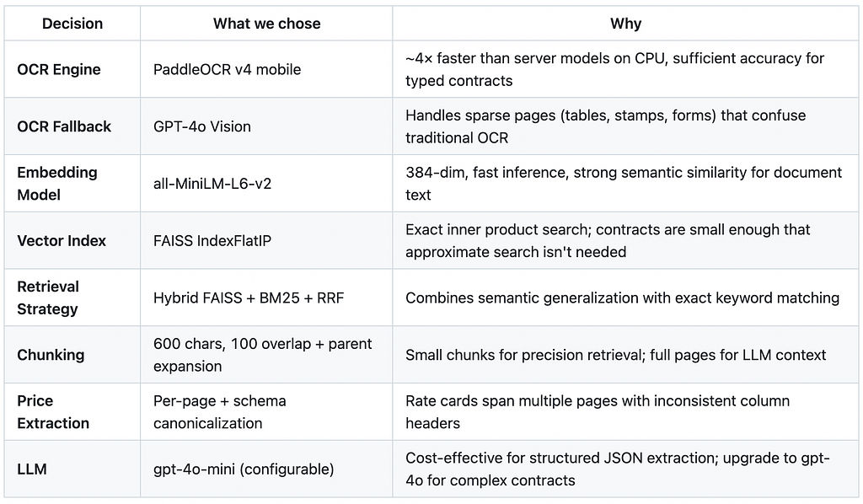Click the FAISS IndexFlatIP cell
Image resolution: width=863 pixels, height=504 pixels.
pos(212,240)
